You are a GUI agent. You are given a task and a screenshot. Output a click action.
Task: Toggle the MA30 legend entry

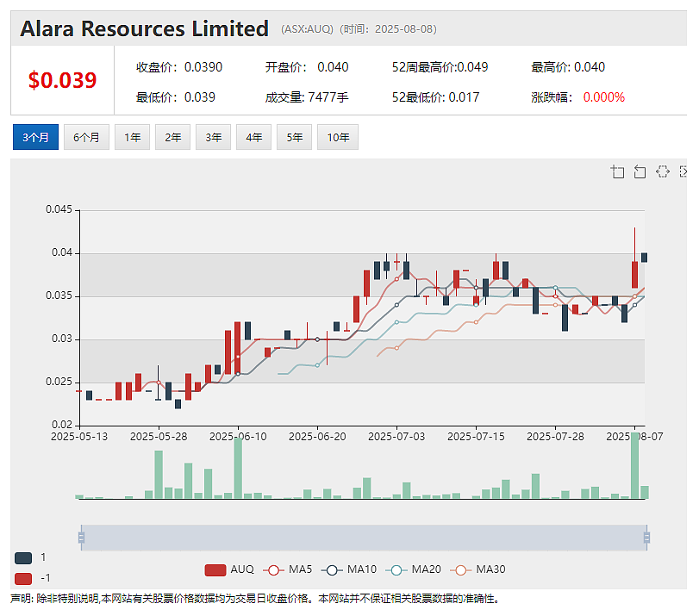(477, 569)
